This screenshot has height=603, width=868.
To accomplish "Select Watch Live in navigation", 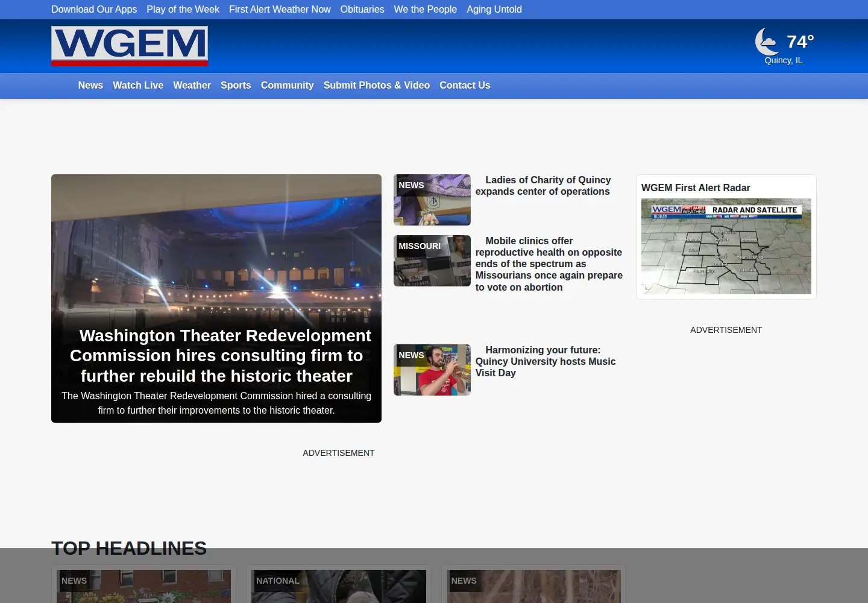I will pos(138,86).
